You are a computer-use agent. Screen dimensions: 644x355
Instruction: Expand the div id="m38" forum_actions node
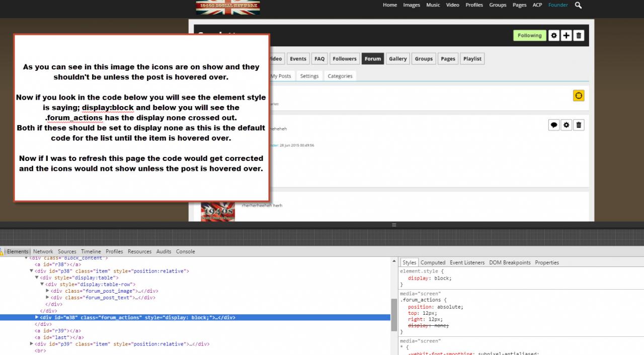click(37, 318)
